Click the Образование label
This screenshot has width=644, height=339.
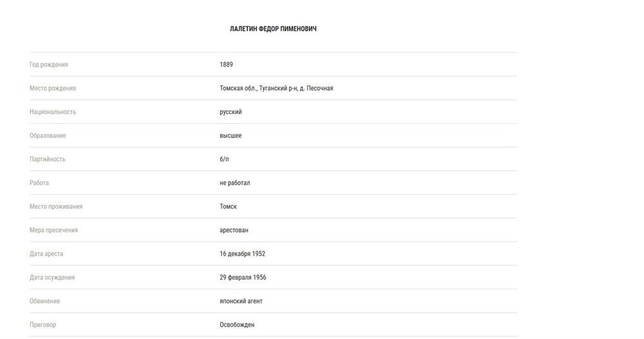pyautogui.click(x=48, y=136)
